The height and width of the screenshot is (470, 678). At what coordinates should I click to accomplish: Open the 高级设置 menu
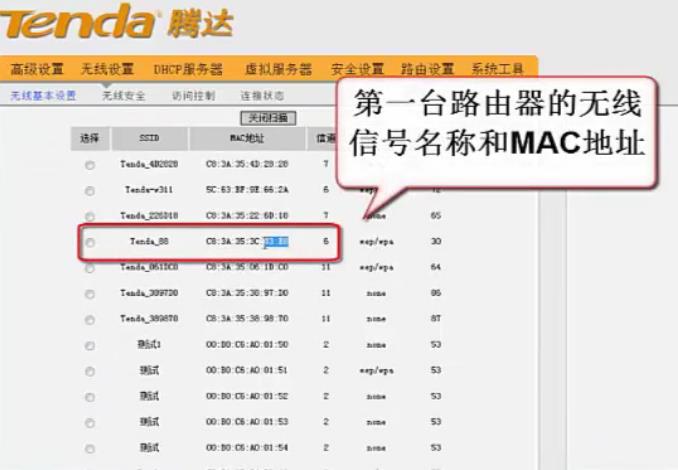pos(37,69)
